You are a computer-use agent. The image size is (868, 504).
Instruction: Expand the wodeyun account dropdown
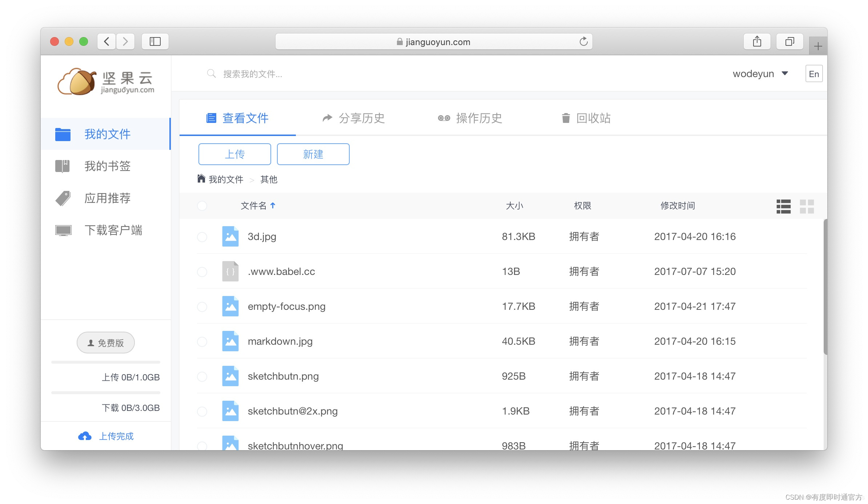[x=785, y=74]
